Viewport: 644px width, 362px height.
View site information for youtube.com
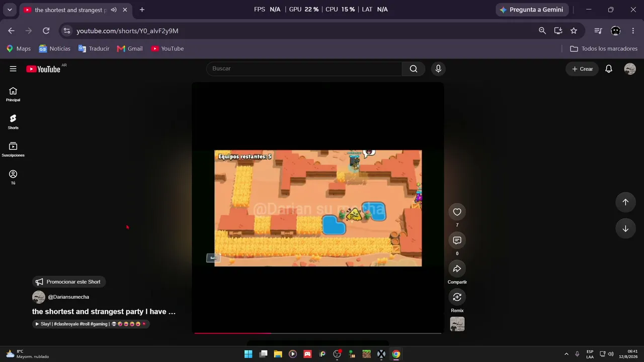point(67,31)
